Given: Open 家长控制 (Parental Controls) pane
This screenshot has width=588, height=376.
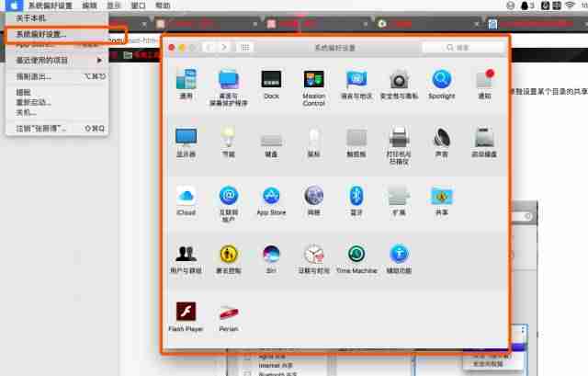Looking at the screenshot, I should coord(229,258).
